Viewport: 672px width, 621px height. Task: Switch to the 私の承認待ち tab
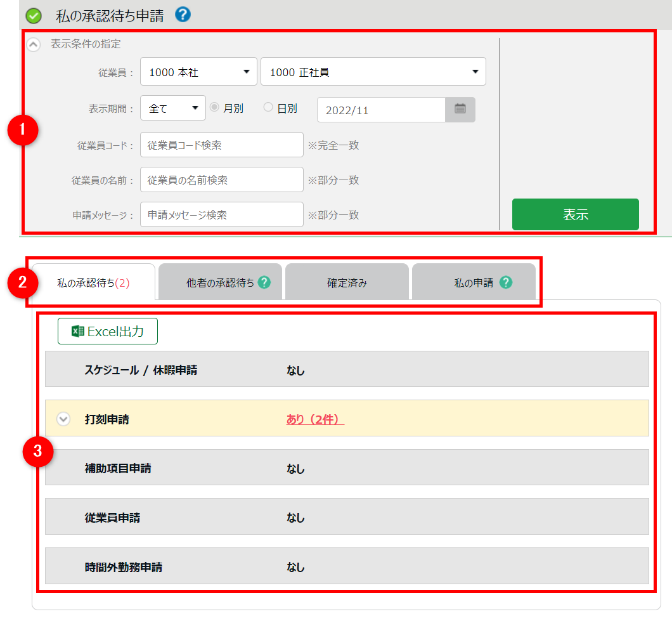pos(93,283)
